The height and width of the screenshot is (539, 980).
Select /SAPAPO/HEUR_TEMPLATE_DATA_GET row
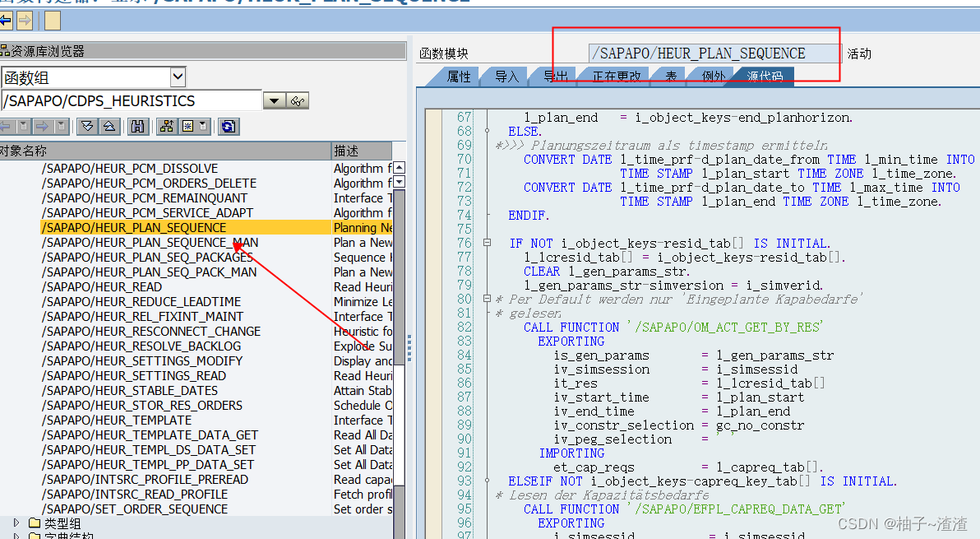(x=150, y=435)
